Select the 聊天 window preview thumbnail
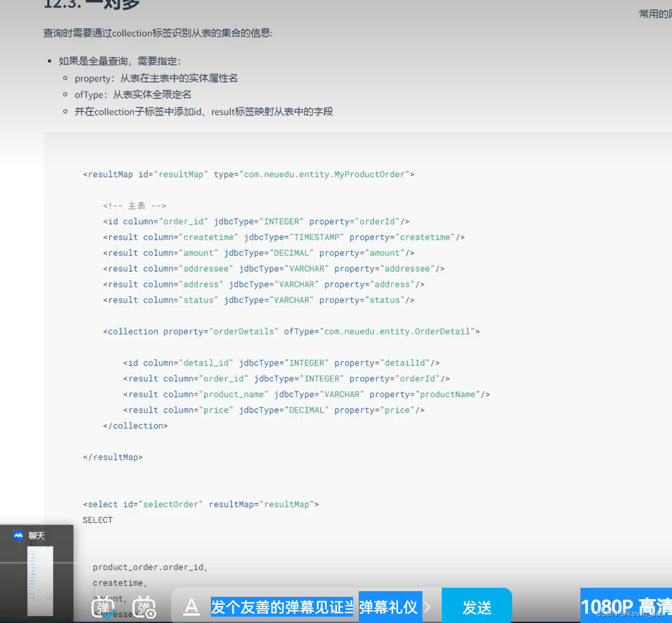 [40, 580]
